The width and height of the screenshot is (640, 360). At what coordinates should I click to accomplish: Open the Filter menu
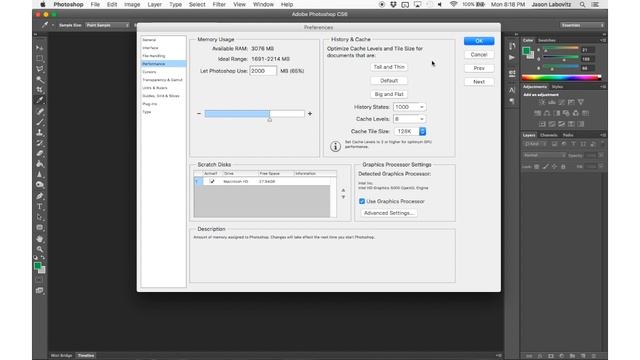[x=219, y=4]
